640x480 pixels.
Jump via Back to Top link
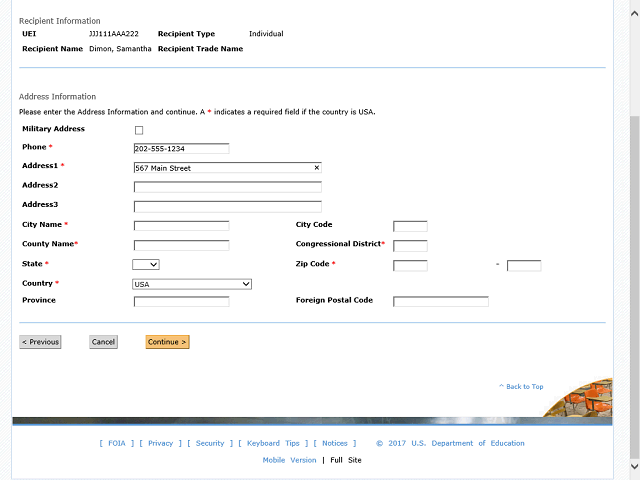[x=521, y=387]
